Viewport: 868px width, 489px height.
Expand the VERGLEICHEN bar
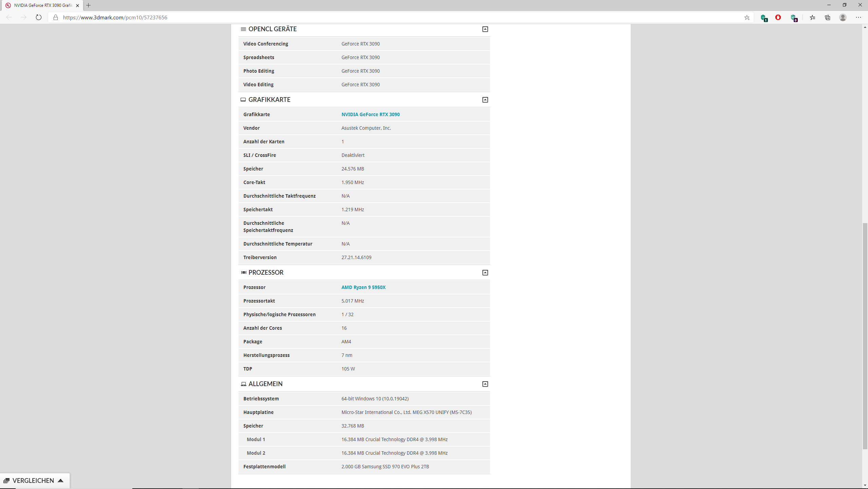pyautogui.click(x=34, y=481)
